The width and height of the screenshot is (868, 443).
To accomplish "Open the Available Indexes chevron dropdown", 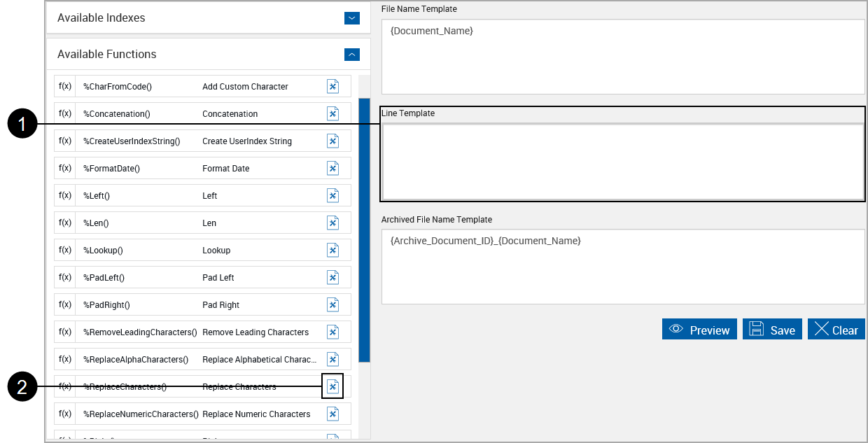I will 352,18.
